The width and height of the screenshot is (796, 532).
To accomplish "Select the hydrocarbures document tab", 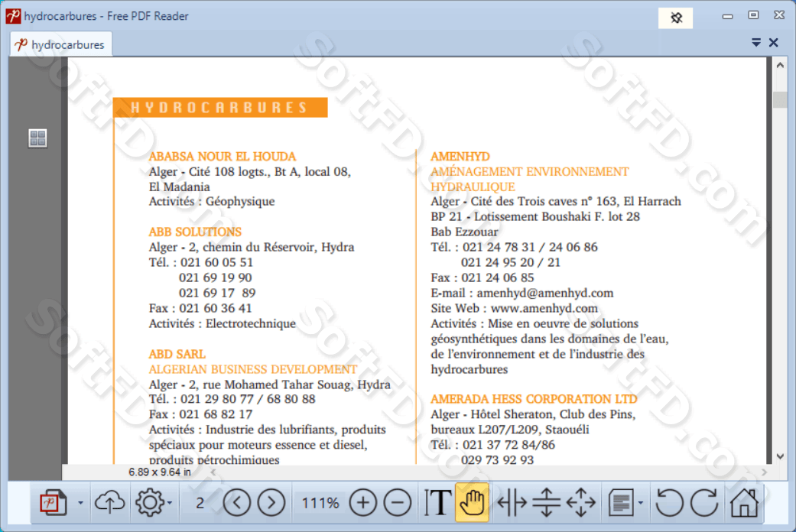I will coord(61,44).
